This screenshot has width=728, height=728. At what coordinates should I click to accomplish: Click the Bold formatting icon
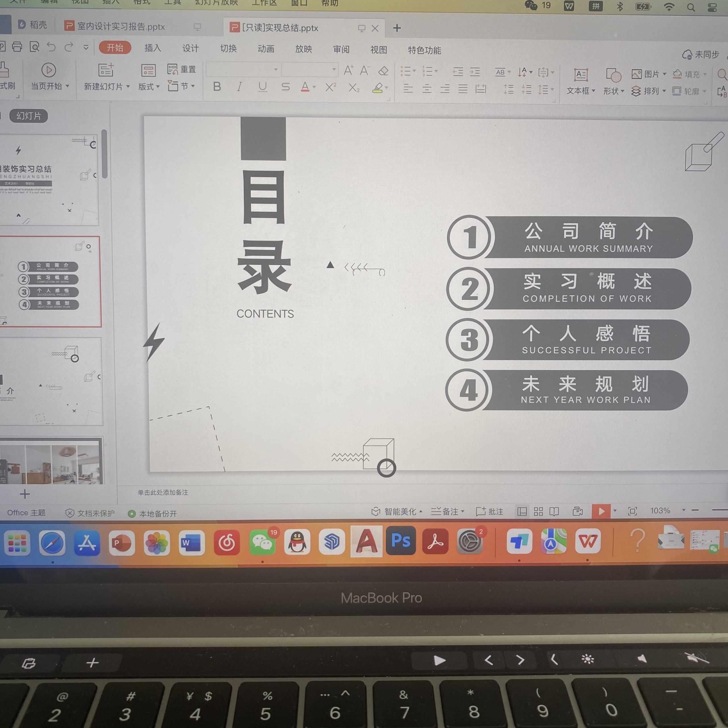217,87
